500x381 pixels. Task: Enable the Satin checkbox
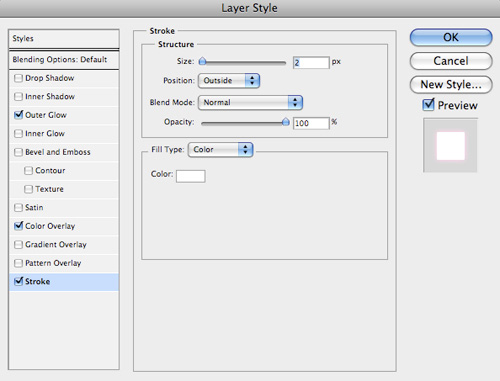[x=18, y=208]
